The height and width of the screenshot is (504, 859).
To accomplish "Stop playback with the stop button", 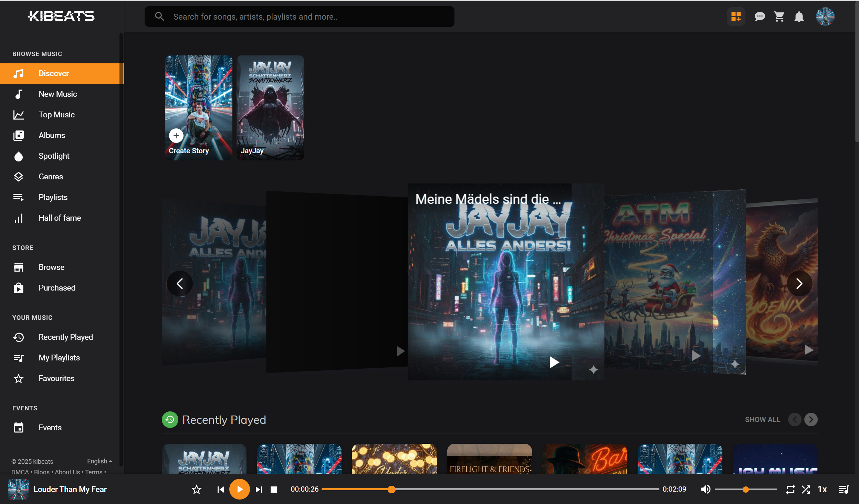I will pyautogui.click(x=274, y=489).
